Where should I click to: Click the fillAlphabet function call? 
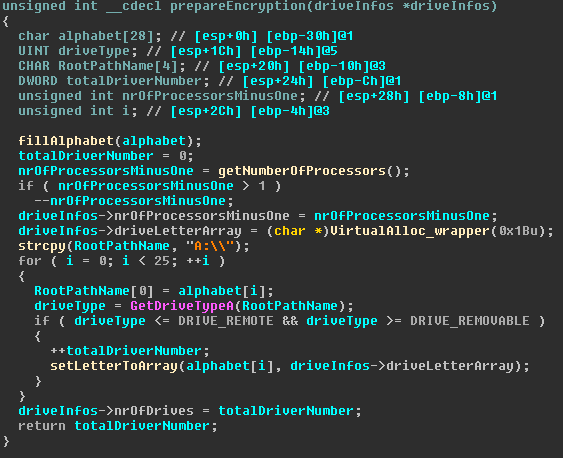pyautogui.click(x=66, y=141)
